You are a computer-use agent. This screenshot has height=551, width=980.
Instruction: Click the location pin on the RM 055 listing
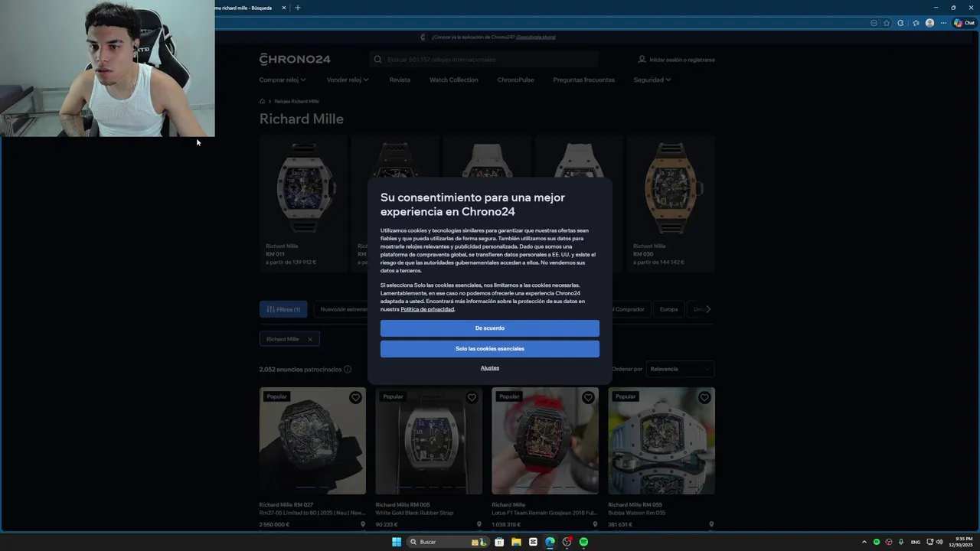coord(711,525)
